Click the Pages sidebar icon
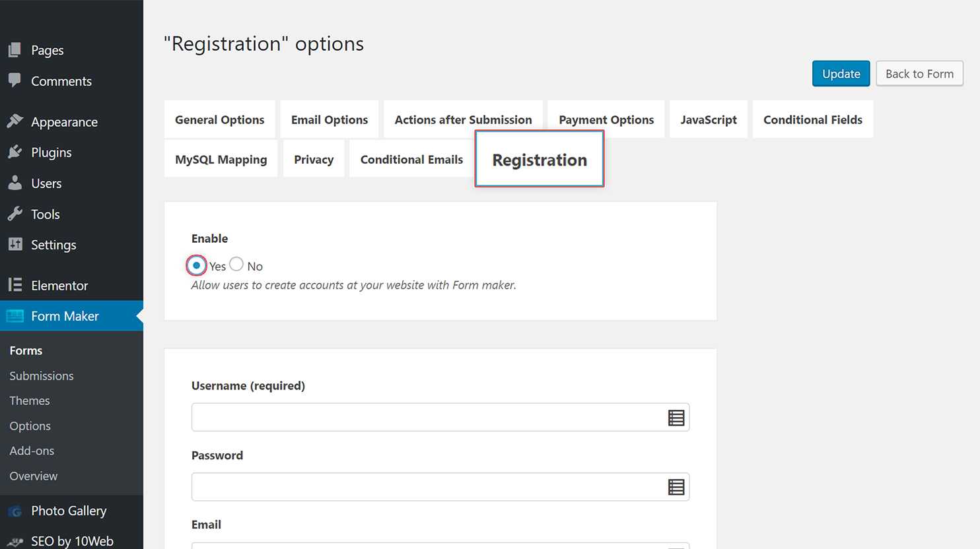 coord(15,49)
